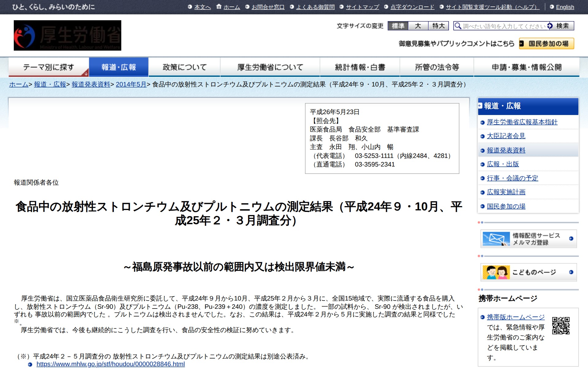Go to 2014年5月 breadcrumb link
The width and height of the screenshot is (588, 368).
point(131,84)
